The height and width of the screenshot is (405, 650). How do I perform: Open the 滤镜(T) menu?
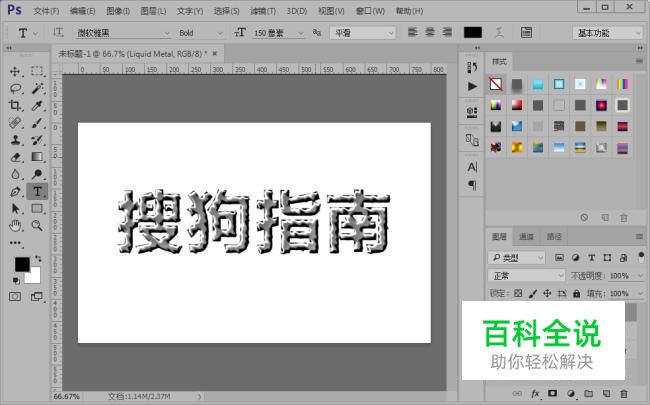[x=263, y=11]
